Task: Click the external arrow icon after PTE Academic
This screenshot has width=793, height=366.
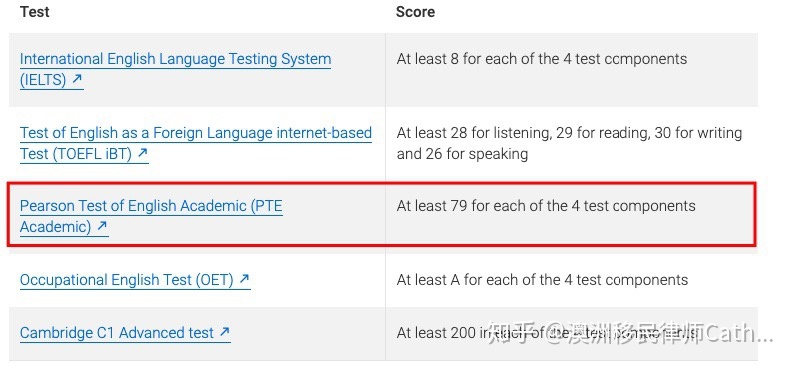Action: (102, 225)
